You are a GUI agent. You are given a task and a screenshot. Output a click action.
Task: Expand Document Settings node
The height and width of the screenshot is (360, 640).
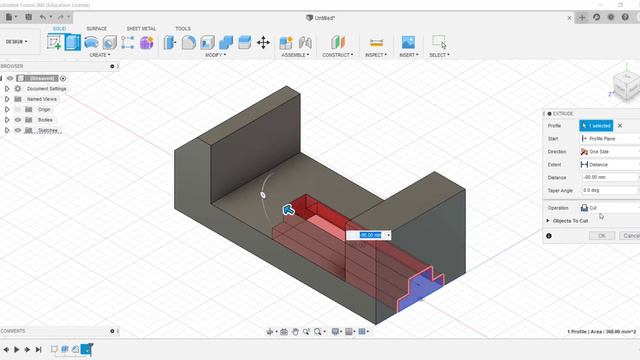coord(7,89)
